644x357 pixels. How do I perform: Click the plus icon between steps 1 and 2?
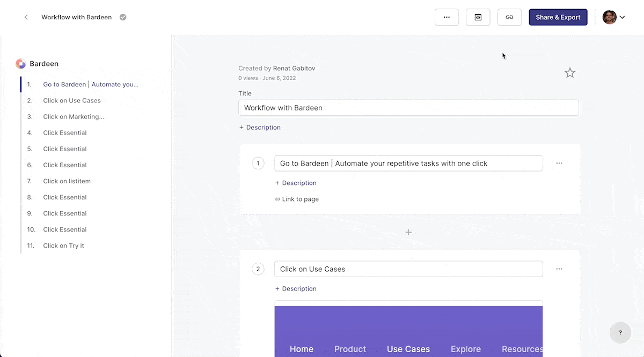(x=408, y=232)
